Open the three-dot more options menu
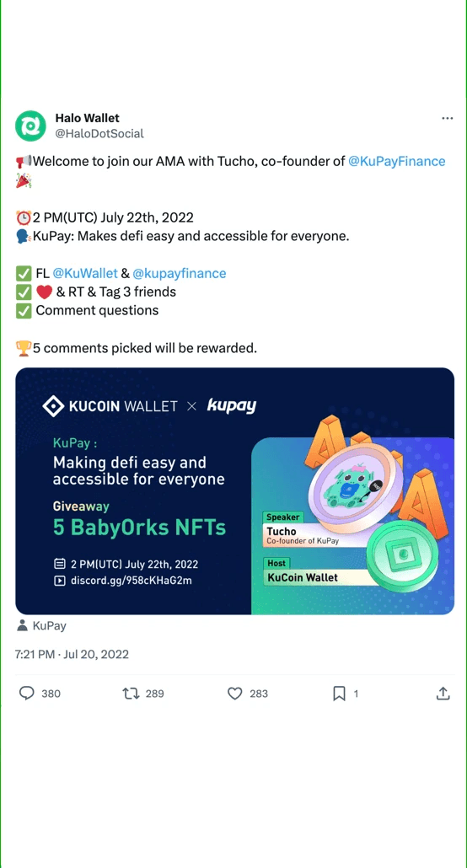467x868 pixels. pos(447,119)
